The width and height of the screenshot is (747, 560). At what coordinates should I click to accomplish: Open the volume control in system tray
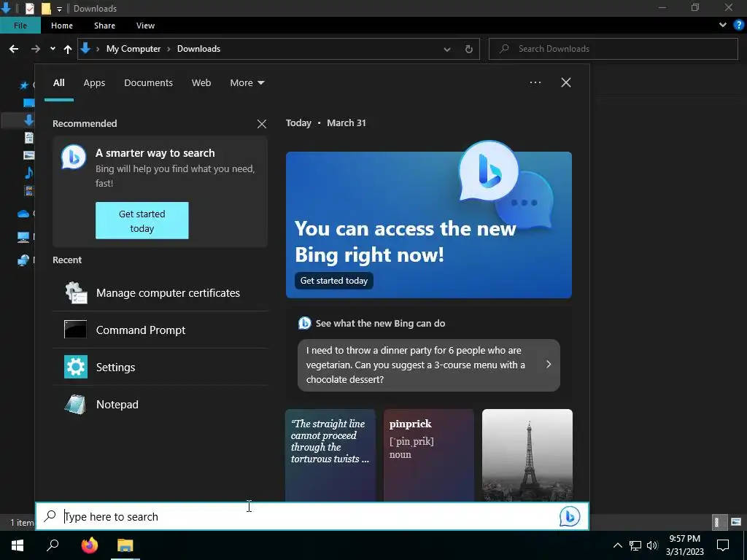(652, 545)
